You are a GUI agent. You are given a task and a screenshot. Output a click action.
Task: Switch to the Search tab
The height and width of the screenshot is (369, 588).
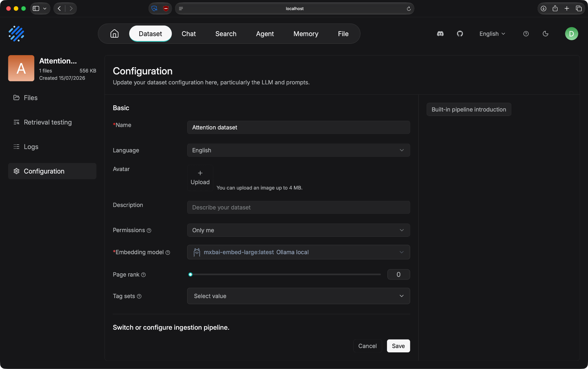point(226,34)
